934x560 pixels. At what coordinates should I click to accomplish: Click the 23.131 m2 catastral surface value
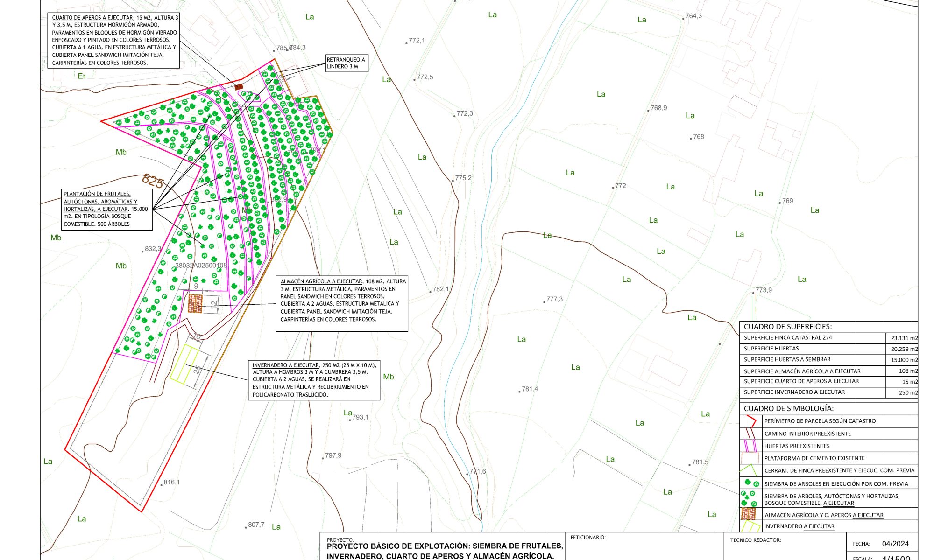coord(904,338)
